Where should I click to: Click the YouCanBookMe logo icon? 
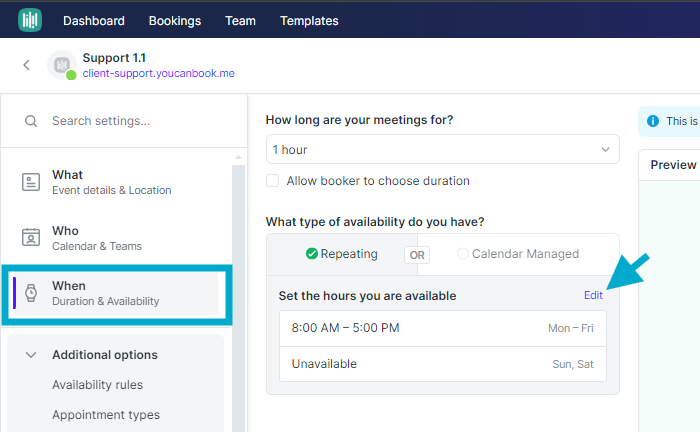tap(30, 20)
